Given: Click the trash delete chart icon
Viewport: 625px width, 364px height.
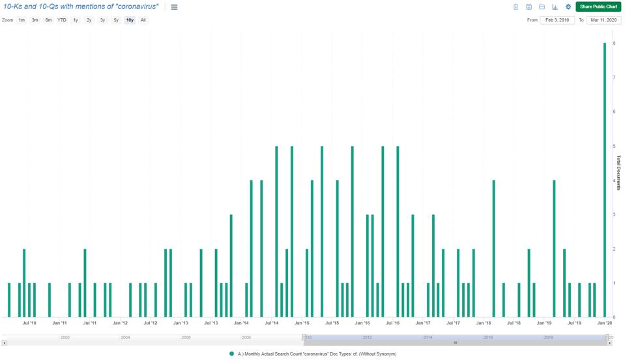Looking at the screenshot, I should pos(516,7).
